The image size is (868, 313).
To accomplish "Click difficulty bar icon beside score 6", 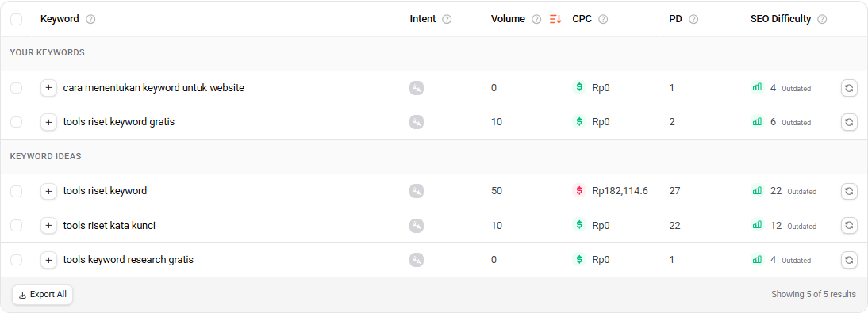I will point(757,122).
